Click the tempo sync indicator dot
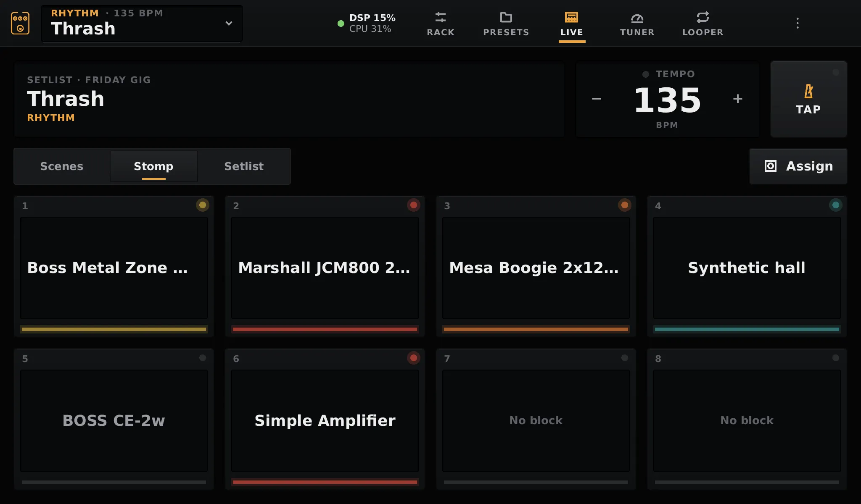 point(646,74)
